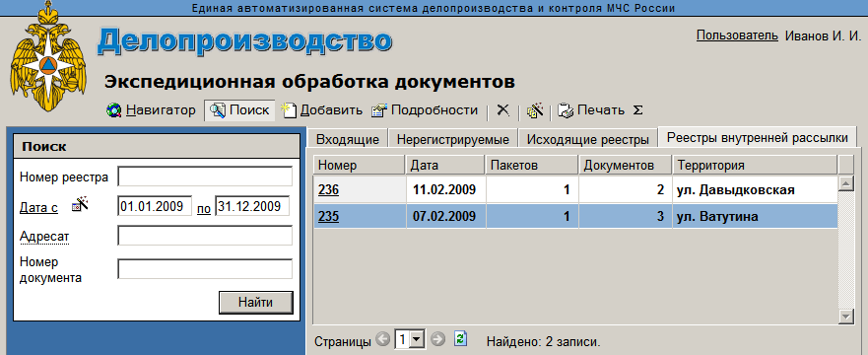Click the Добавить new document icon
The width and height of the screenshot is (868, 355).
tap(289, 110)
